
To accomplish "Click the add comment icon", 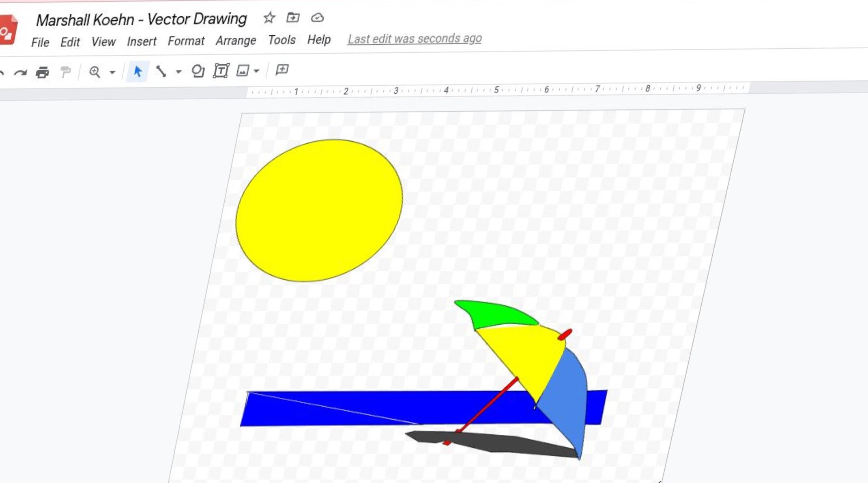I will pyautogui.click(x=282, y=70).
